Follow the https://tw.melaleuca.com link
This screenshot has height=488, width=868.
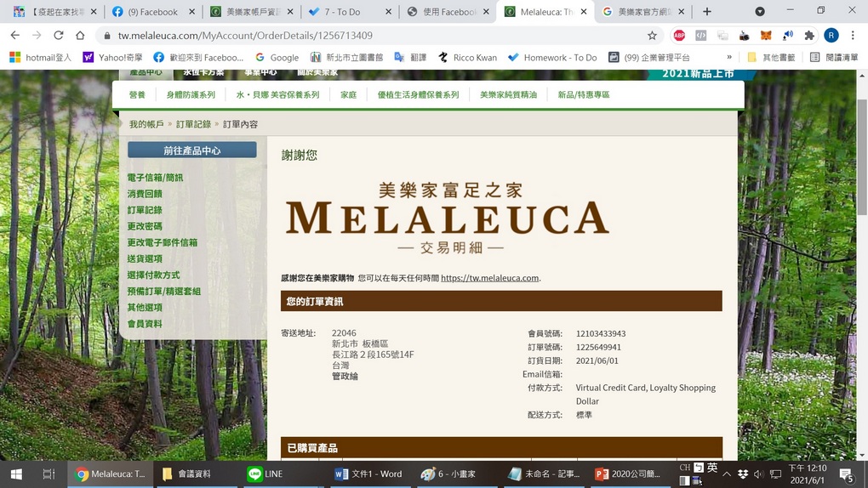(x=489, y=278)
